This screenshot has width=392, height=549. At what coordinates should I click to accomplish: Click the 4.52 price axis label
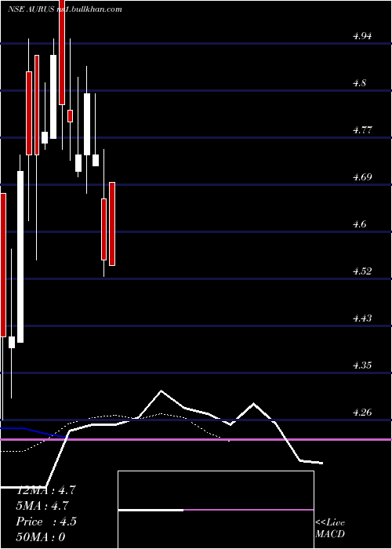click(x=362, y=271)
